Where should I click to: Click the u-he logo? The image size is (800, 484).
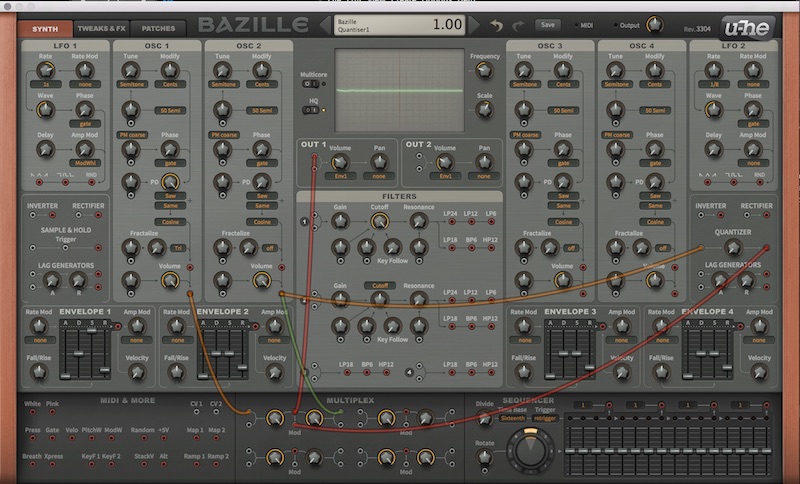click(747, 28)
